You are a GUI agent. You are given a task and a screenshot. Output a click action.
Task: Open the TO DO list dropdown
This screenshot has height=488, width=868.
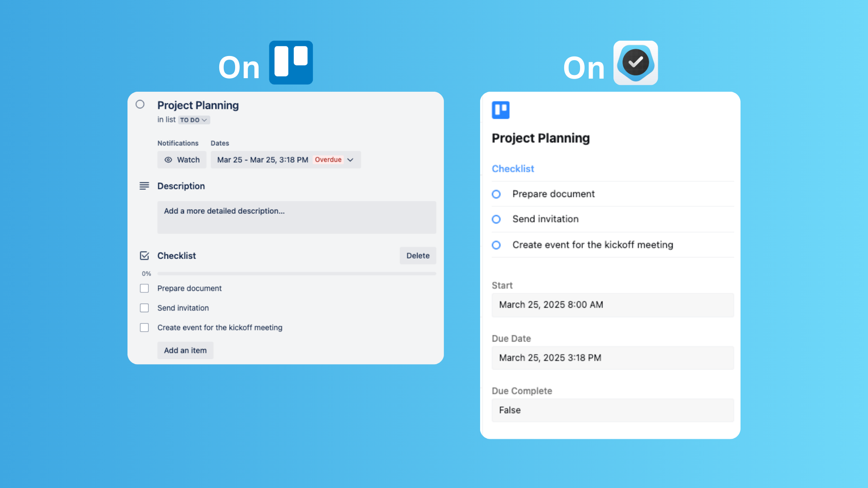point(193,120)
